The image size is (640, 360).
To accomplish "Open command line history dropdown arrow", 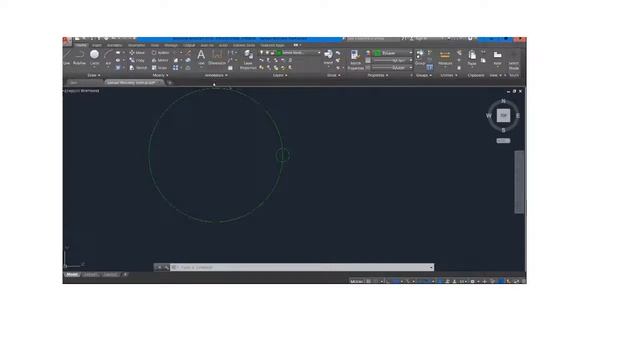I will 431,267.
